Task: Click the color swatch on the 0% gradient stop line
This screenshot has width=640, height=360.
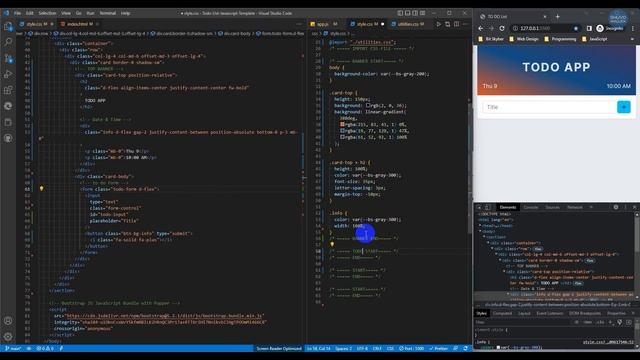Action: coord(342,124)
